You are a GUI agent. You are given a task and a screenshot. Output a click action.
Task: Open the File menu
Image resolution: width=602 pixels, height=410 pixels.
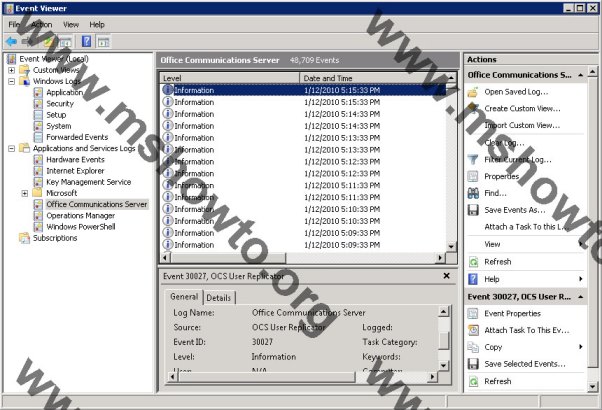click(x=14, y=25)
